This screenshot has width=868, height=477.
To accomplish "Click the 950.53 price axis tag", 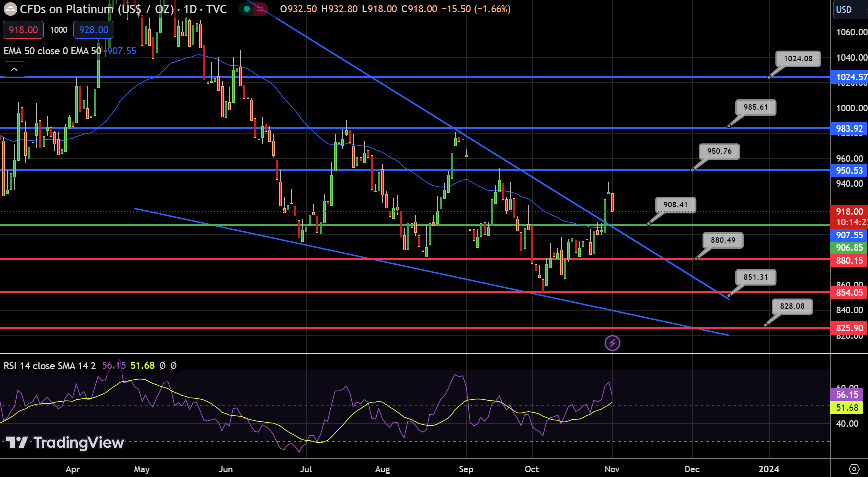I will click(x=849, y=170).
